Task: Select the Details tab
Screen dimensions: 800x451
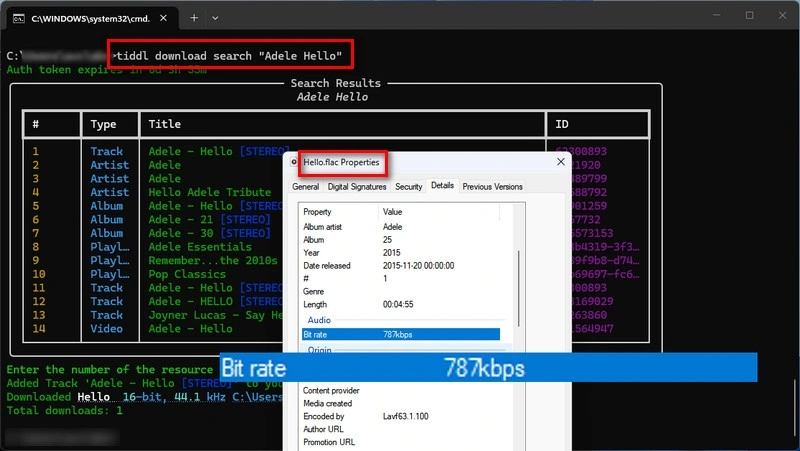Action: tap(442, 186)
